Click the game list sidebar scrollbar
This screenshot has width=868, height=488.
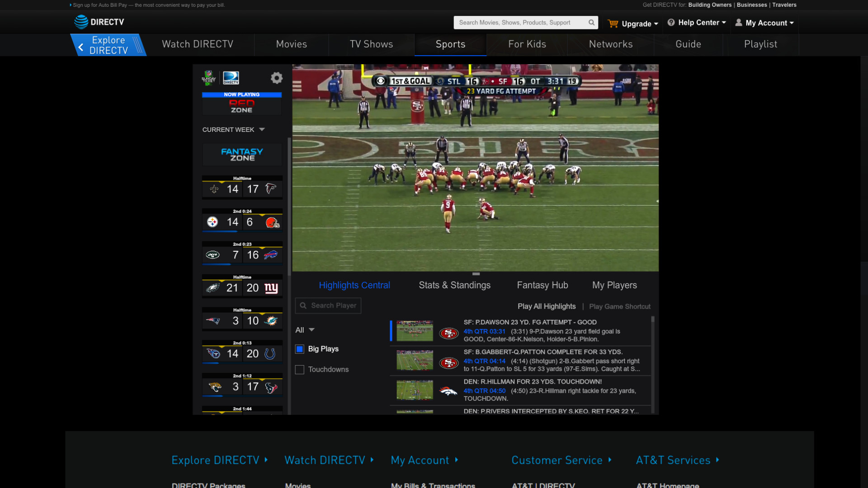tap(289, 206)
